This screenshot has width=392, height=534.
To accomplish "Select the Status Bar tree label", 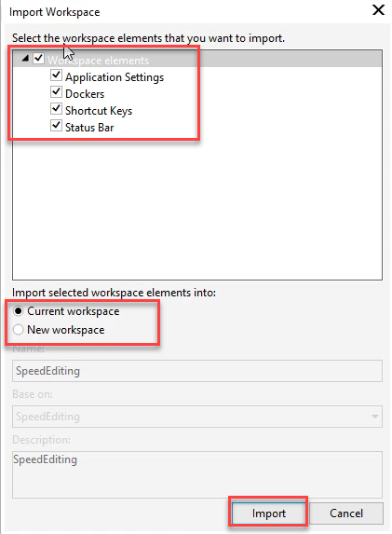I will 89,128.
